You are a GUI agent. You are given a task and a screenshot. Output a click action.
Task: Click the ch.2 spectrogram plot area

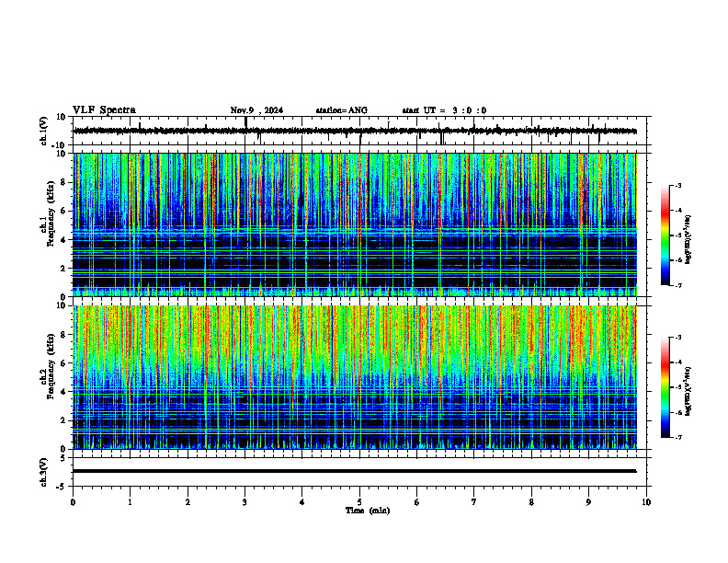tap(355, 377)
